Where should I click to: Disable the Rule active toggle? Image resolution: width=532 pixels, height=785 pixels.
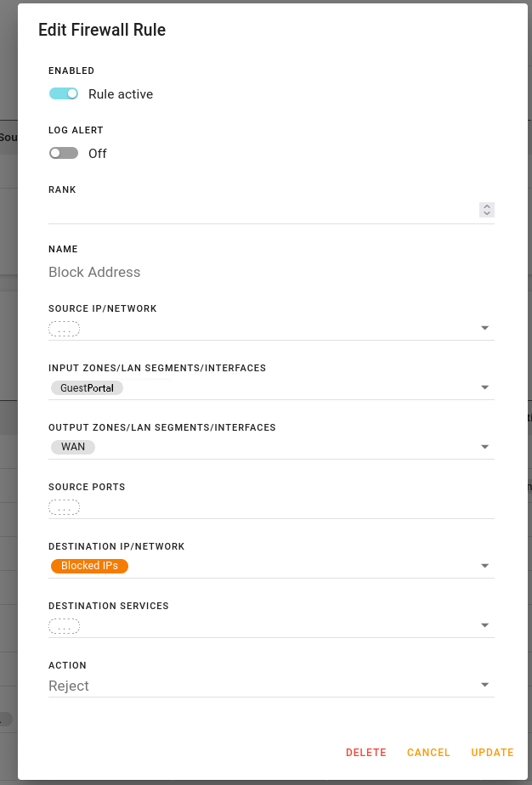[x=64, y=93]
